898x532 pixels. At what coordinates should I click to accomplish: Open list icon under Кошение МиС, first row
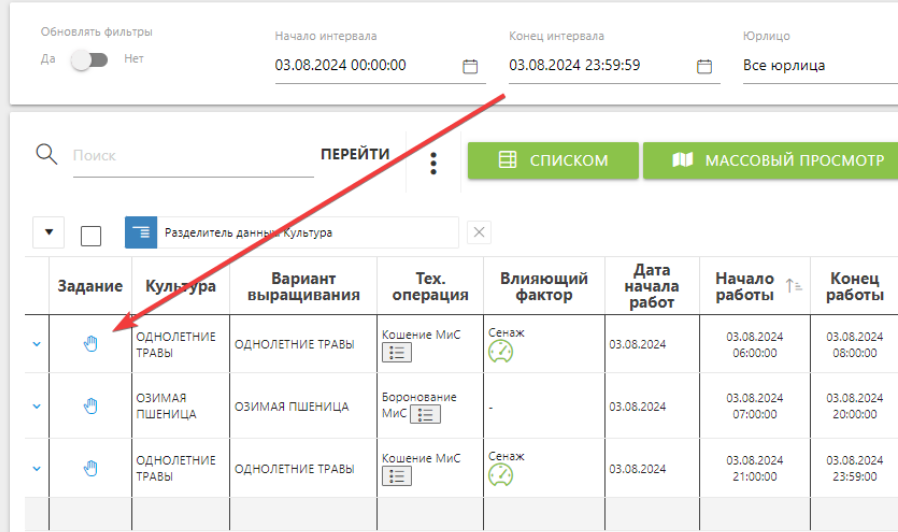pos(397,353)
